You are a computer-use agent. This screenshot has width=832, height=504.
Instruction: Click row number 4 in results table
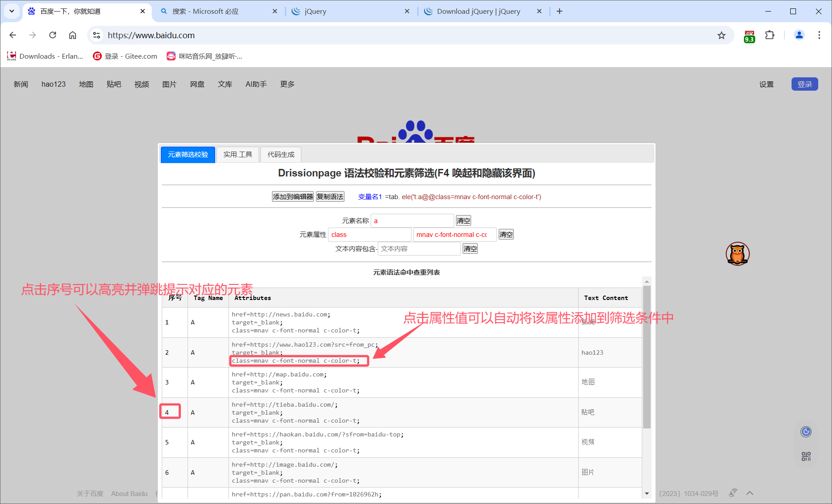pos(167,412)
